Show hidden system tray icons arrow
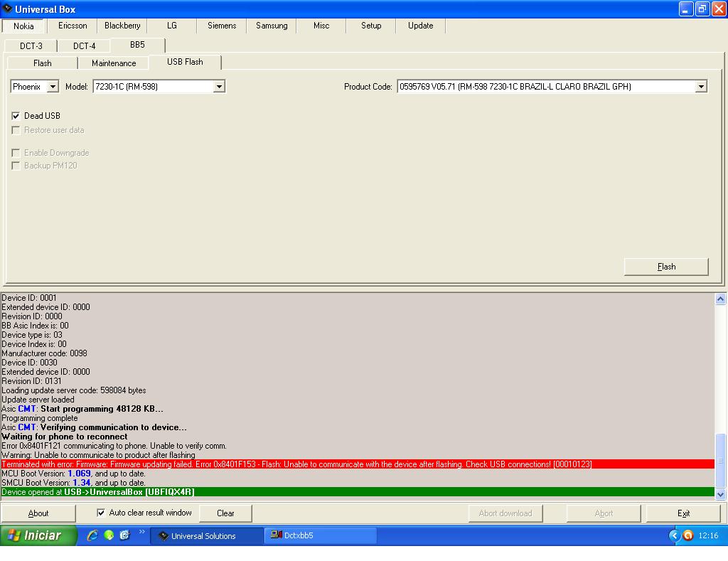728x561 pixels. (674, 535)
